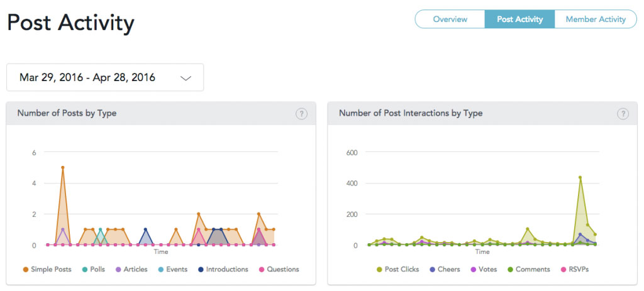The width and height of the screenshot is (644, 291).
Task: Toggle Questions legend entry
Action: tap(279, 270)
